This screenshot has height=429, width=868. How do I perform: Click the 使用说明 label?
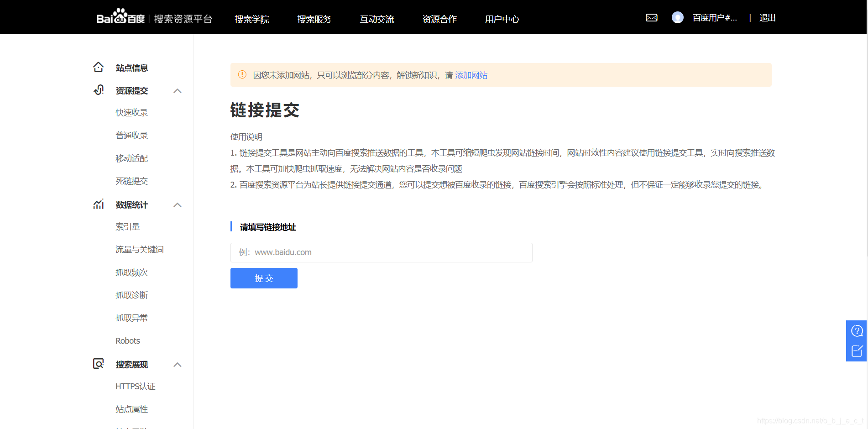click(x=246, y=137)
